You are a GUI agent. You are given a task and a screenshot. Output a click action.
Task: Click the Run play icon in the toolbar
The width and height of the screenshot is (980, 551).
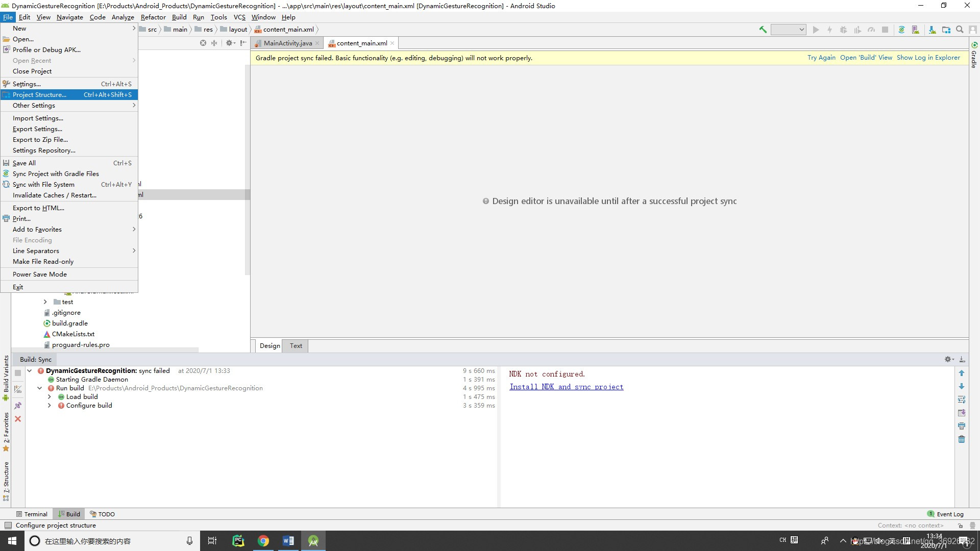(x=816, y=30)
